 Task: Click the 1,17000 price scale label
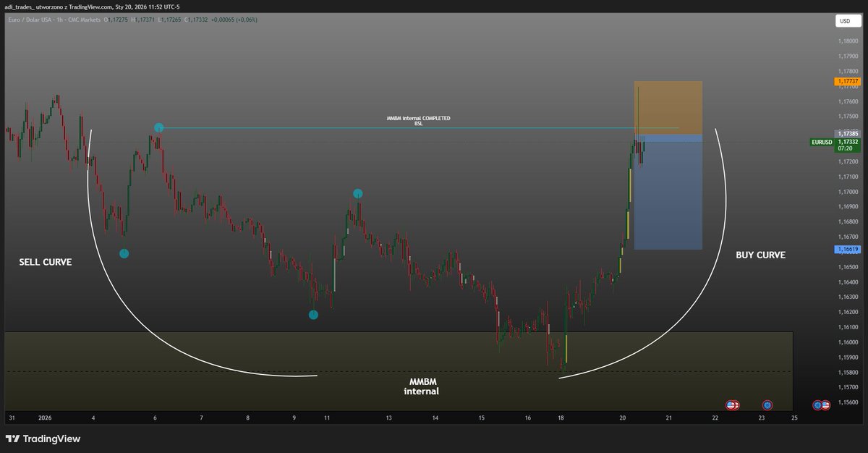tap(847, 192)
